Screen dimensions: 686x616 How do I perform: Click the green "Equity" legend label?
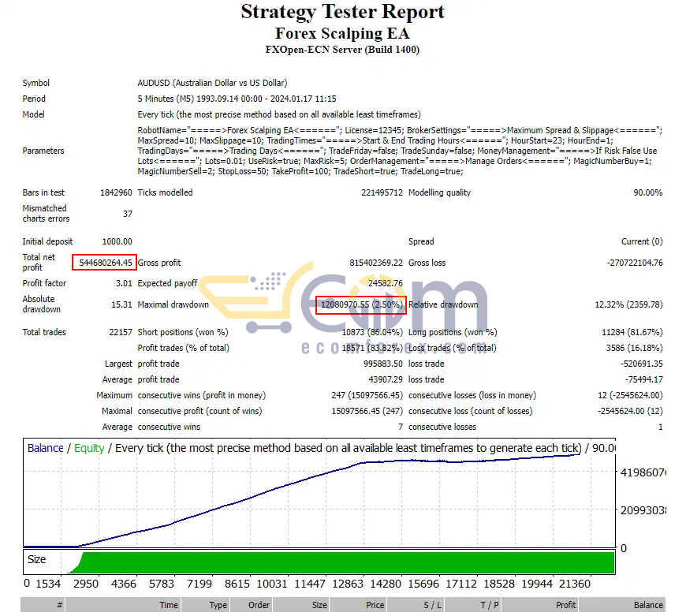[x=89, y=449]
